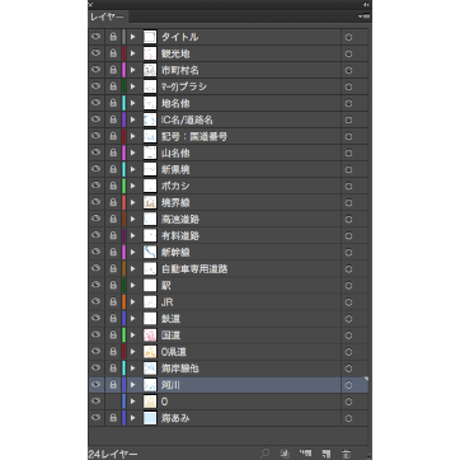
Task: Unlock the JR layer via its lock icon
Action: coord(113,301)
